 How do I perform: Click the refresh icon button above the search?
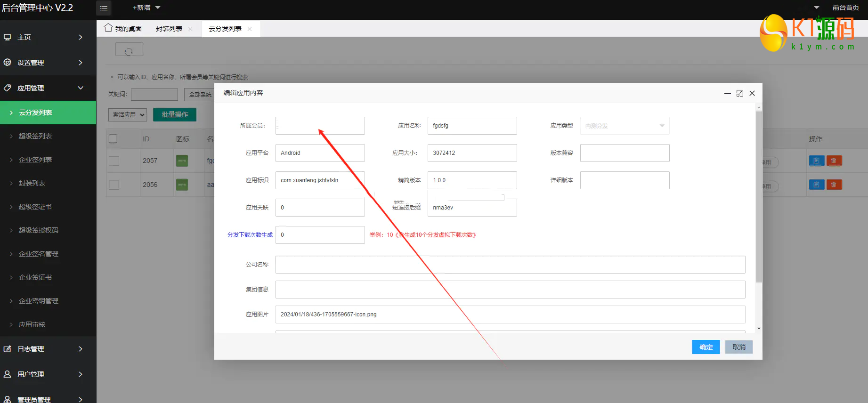click(129, 49)
